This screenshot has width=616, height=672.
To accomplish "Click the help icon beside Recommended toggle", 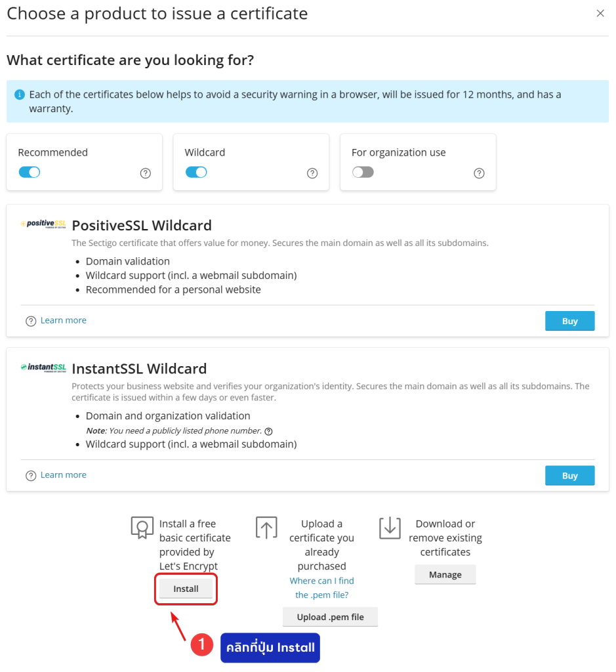I will point(146,173).
